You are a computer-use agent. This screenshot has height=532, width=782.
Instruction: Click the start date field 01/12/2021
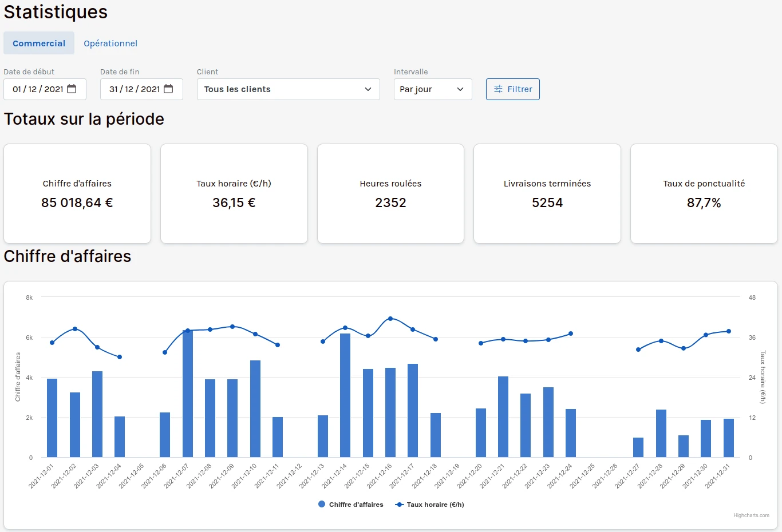click(45, 89)
